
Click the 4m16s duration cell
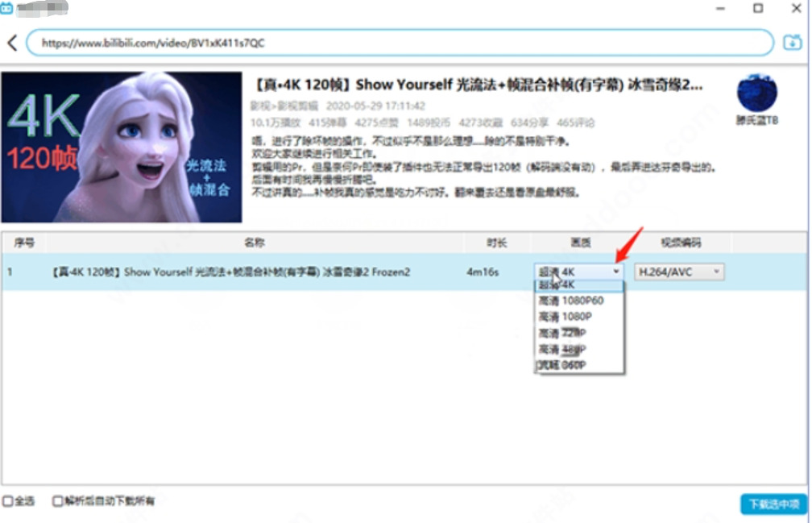point(483,272)
